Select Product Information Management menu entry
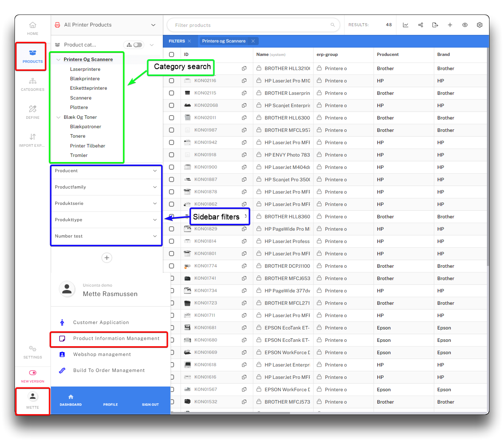The height and width of the screenshot is (441, 504). tap(116, 339)
